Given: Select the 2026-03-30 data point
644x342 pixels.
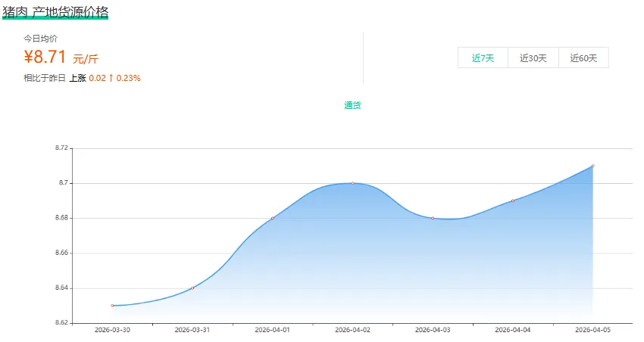Looking at the screenshot, I should click(x=112, y=306).
